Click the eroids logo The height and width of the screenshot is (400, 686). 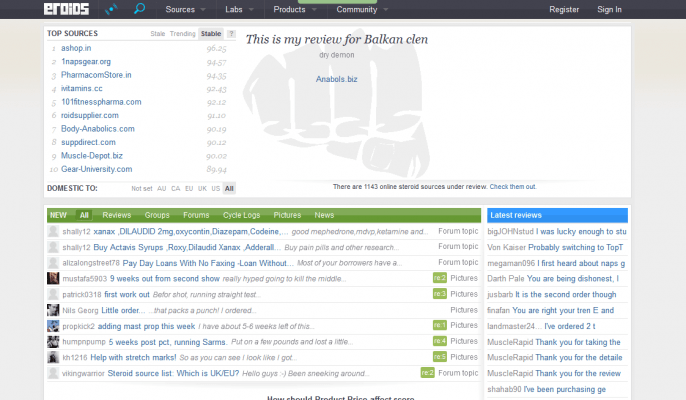click(66, 9)
